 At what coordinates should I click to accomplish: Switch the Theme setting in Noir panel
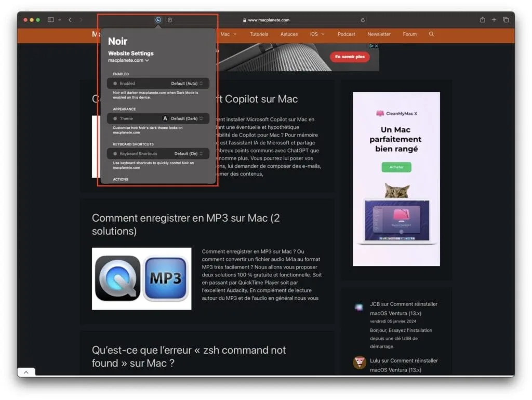(x=186, y=118)
